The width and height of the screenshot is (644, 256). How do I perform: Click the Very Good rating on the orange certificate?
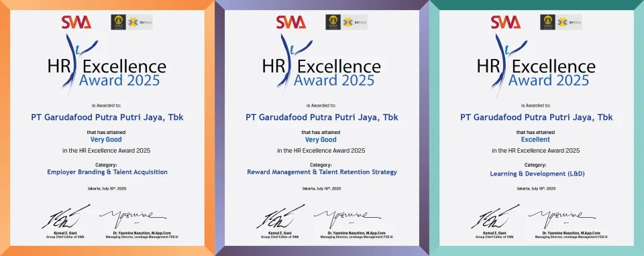click(x=107, y=139)
